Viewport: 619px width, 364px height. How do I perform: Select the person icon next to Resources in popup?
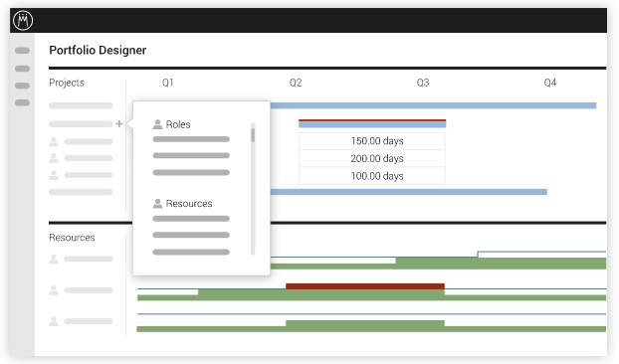157,204
